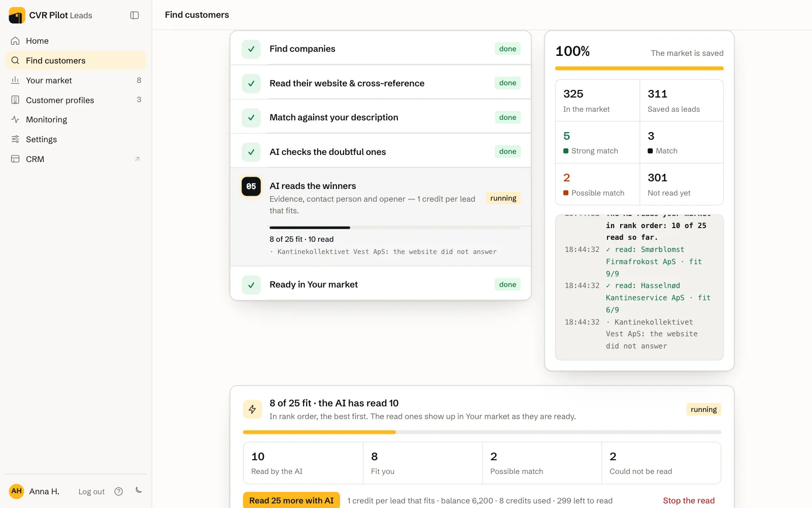Select the 2 Could not be read tile
Image resolution: width=812 pixels, height=508 pixels.
click(661, 463)
